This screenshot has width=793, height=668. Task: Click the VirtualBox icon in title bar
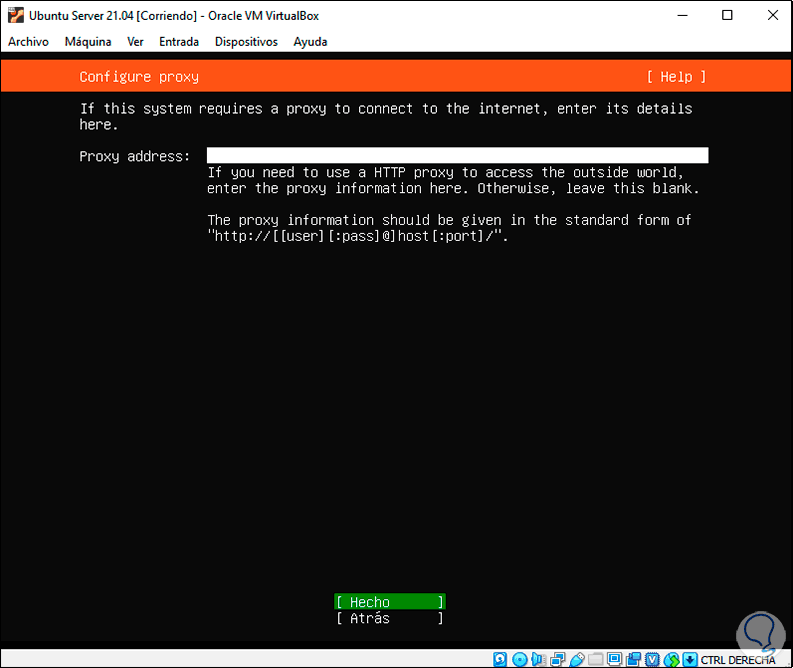pyautogui.click(x=16, y=15)
